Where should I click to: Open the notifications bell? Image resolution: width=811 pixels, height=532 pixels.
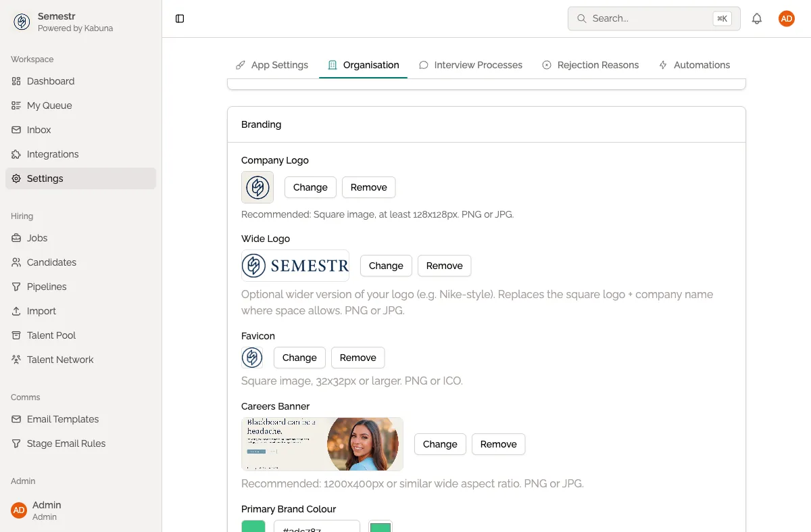pyautogui.click(x=757, y=19)
